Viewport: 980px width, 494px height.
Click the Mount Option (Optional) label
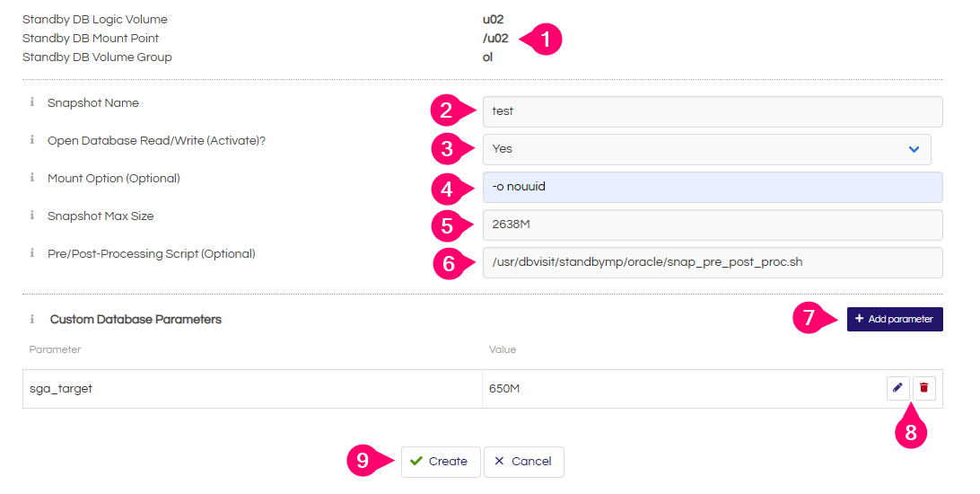[x=114, y=178]
